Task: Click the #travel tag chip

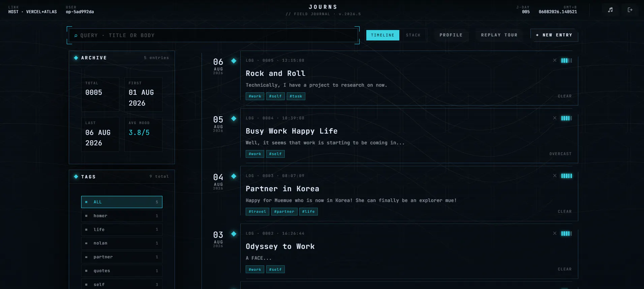Action: 257,212
